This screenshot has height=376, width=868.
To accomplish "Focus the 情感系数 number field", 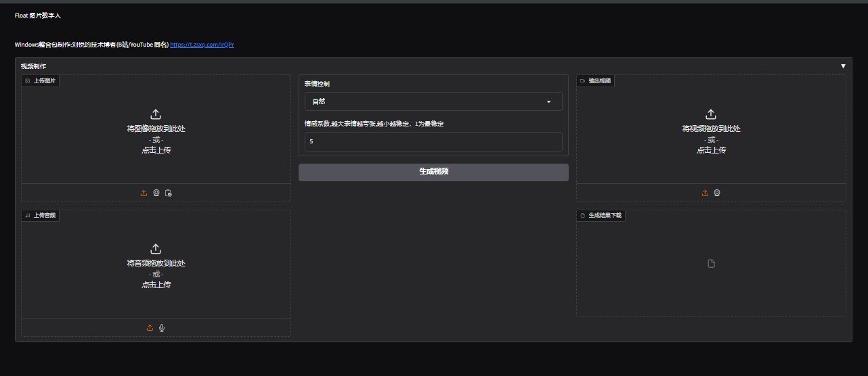I will [433, 142].
